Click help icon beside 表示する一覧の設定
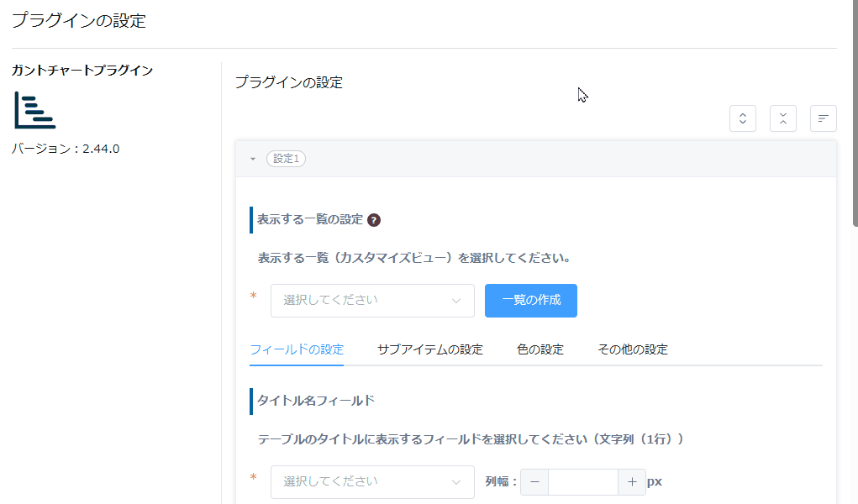This screenshot has width=858, height=504. (x=374, y=220)
